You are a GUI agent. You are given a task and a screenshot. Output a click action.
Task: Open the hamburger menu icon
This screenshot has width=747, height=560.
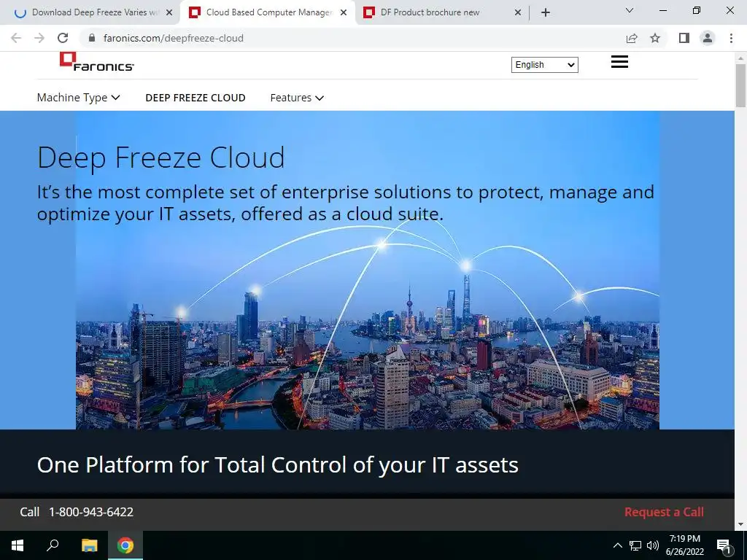[x=619, y=62]
